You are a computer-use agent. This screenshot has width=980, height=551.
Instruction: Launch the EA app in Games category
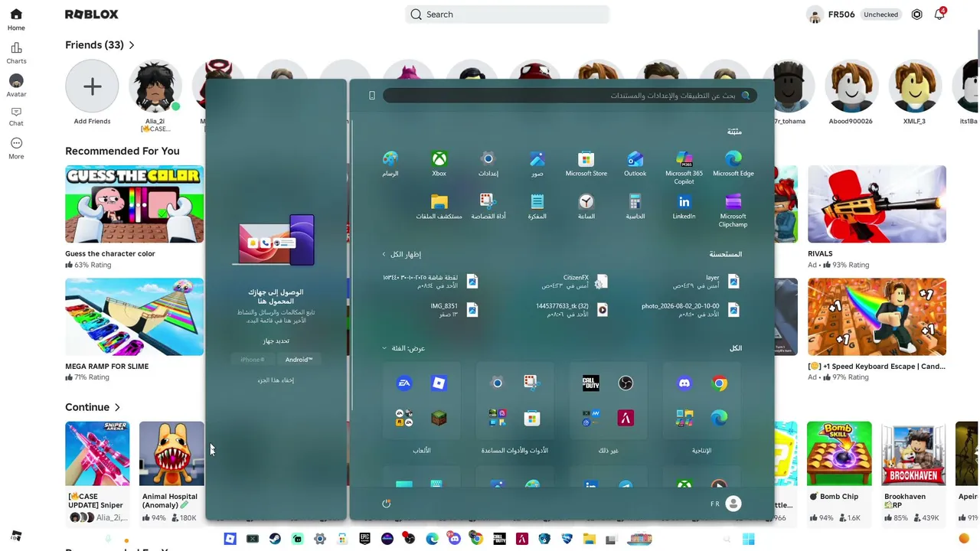(403, 383)
